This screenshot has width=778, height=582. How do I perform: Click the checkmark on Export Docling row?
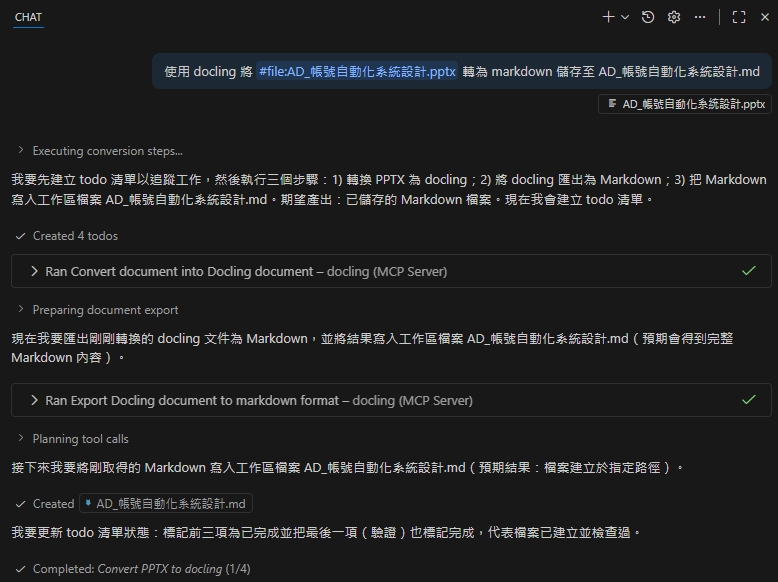pos(748,400)
